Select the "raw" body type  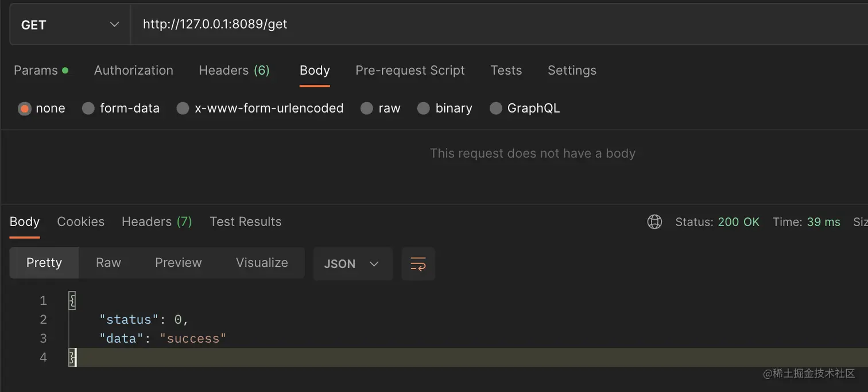pyautogui.click(x=381, y=108)
